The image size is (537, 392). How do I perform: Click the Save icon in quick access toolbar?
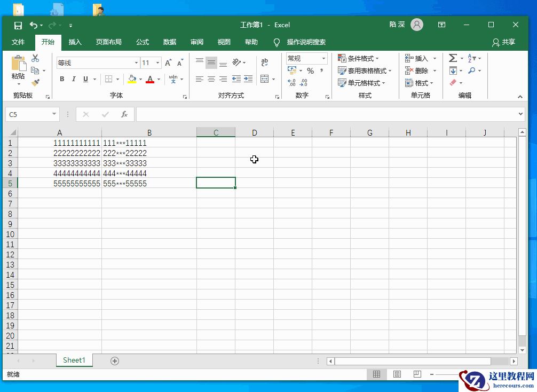click(x=18, y=25)
